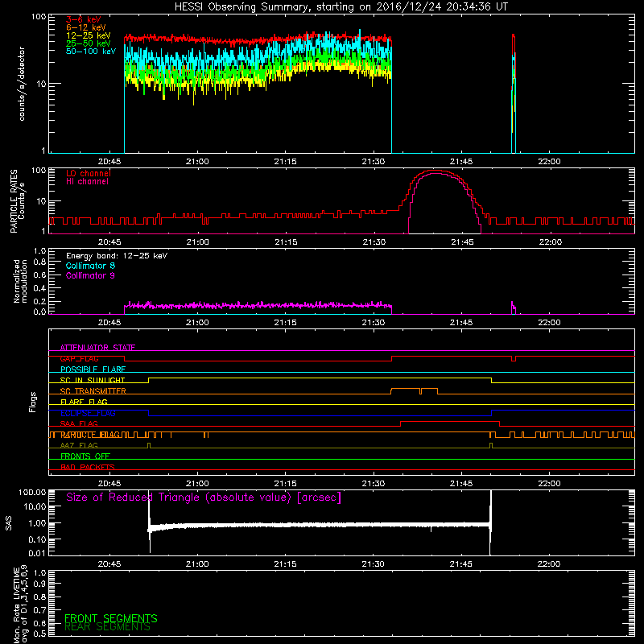The width and height of the screenshot is (644, 644).
Task: Click the 'Energy band: 12-25 keV' text
Action: point(117,256)
